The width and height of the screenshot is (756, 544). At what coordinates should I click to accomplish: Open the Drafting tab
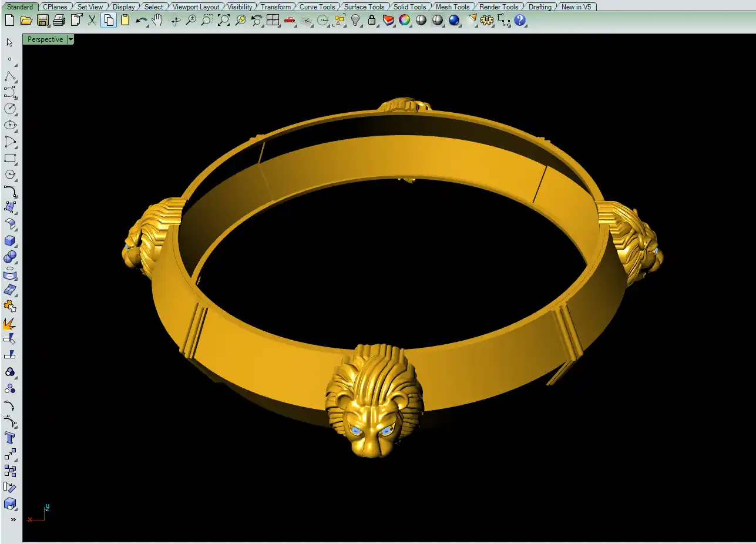[x=540, y=6]
